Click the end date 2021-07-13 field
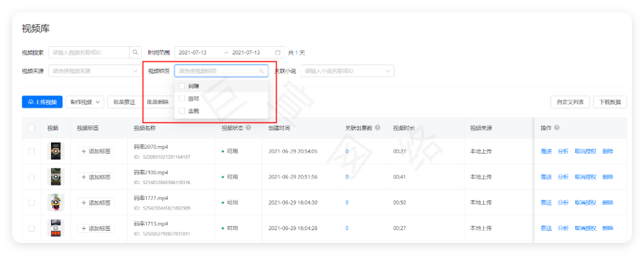Viewport: 644px width, 255px height. click(x=246, y=52)
